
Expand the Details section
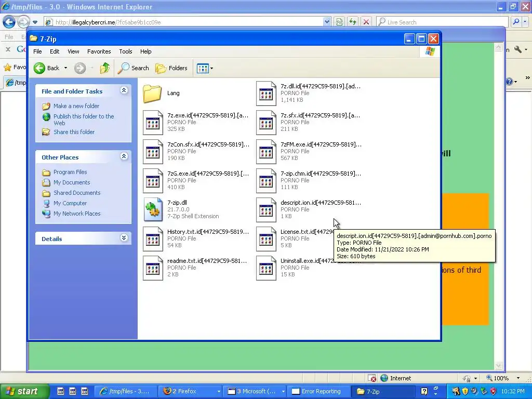tap(124, 238)
